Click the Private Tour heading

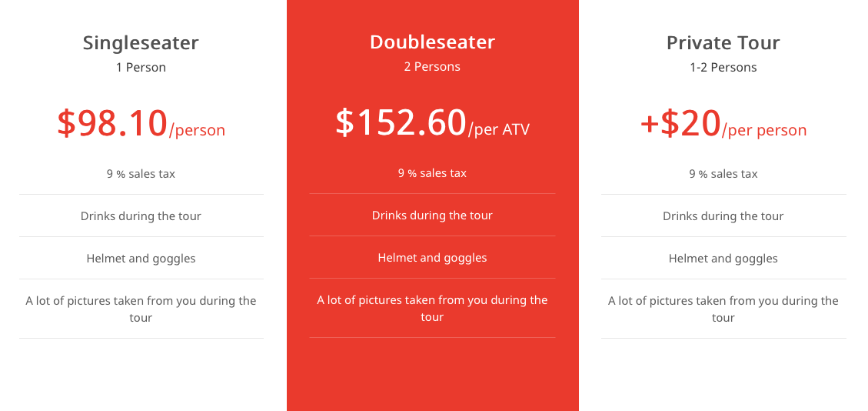point(723,42)
